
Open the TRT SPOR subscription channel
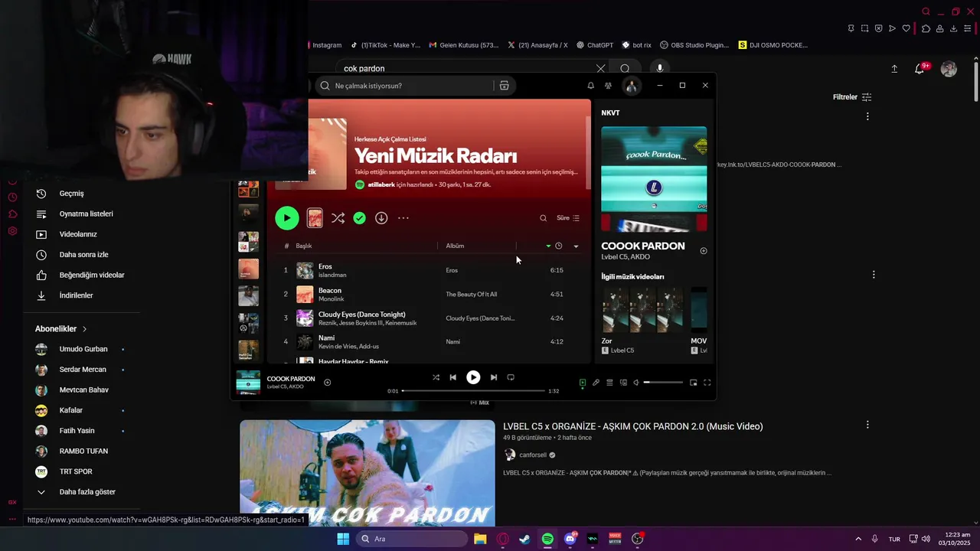pyautogui.click(x=76, y=471)
